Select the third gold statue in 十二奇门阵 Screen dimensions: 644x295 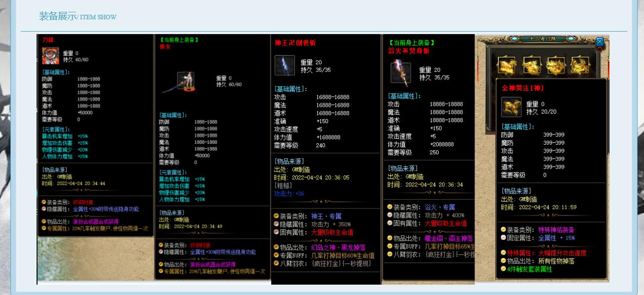(x=556, y=65)
